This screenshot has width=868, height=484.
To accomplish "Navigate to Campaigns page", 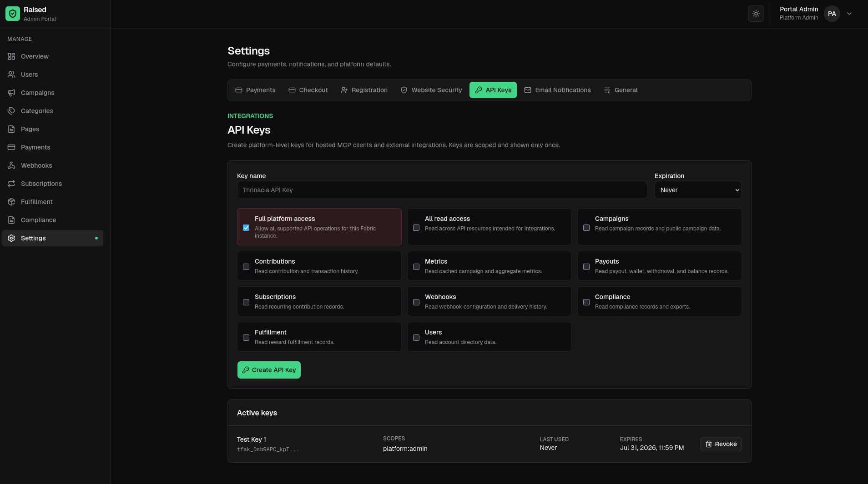I will 52,93.
